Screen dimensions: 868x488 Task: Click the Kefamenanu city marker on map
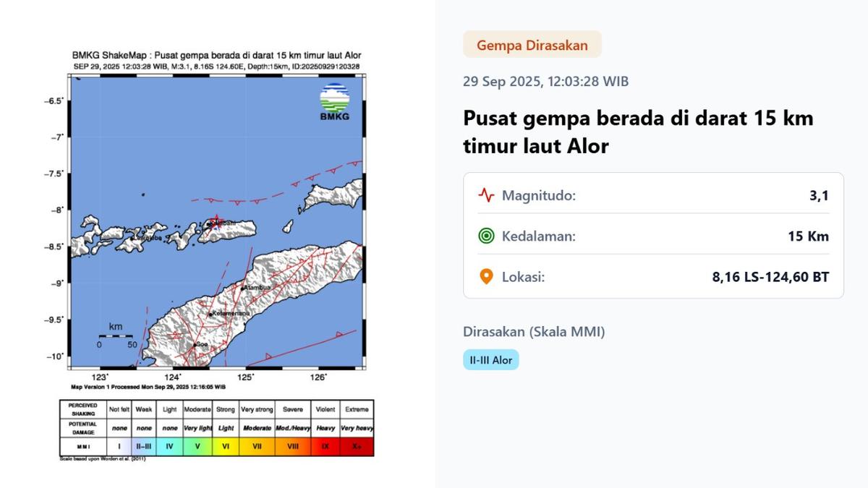click(210, 314)
